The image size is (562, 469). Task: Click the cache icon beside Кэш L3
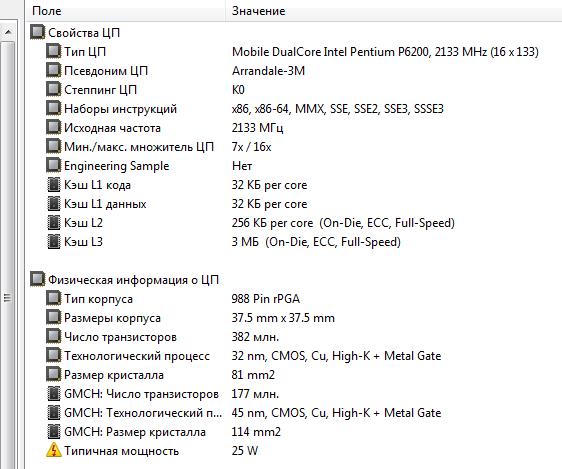(x=53, y=241)
